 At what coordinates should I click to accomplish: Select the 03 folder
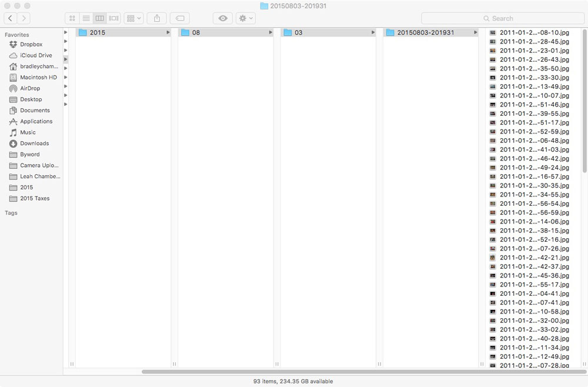point(328,32)
